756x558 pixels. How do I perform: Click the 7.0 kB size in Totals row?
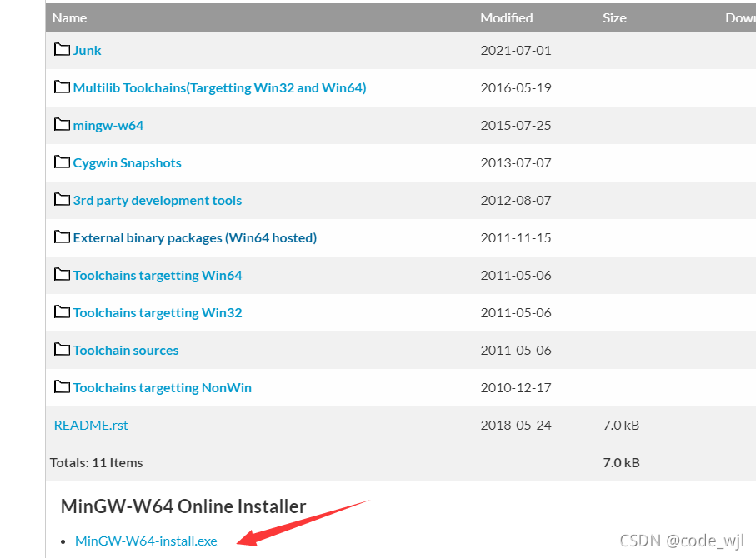[621, 463]
